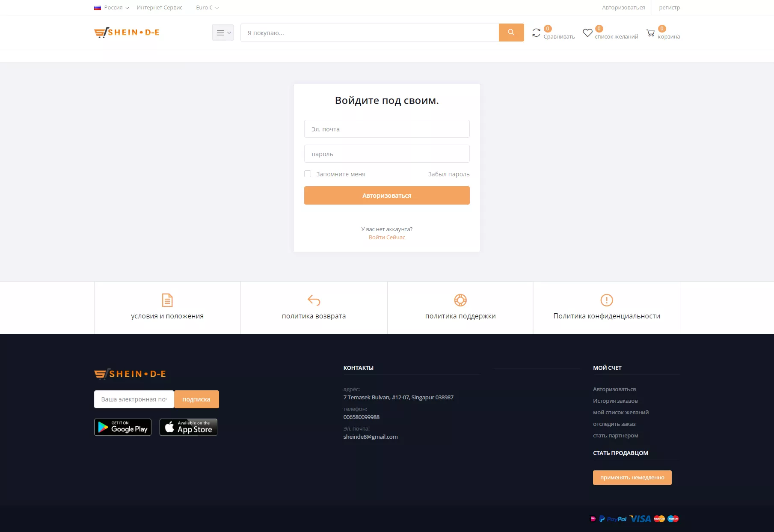The width and height of the screenshot is (774, 532).
Task: Open 'Интернет Сервис' in top bar
Action: click(160, 8)
